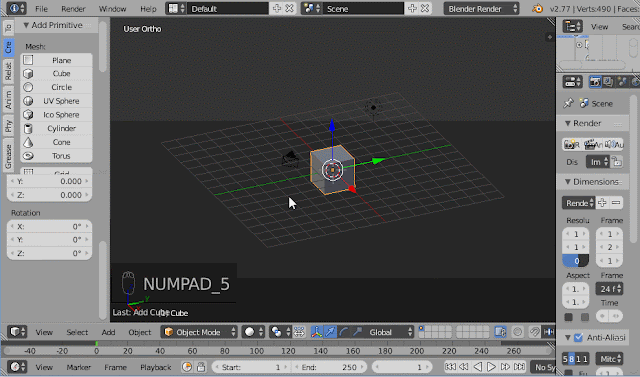The height and width of the screenshot is (377, 640).
Task: Open the Help menu
Action: (148, 9)
